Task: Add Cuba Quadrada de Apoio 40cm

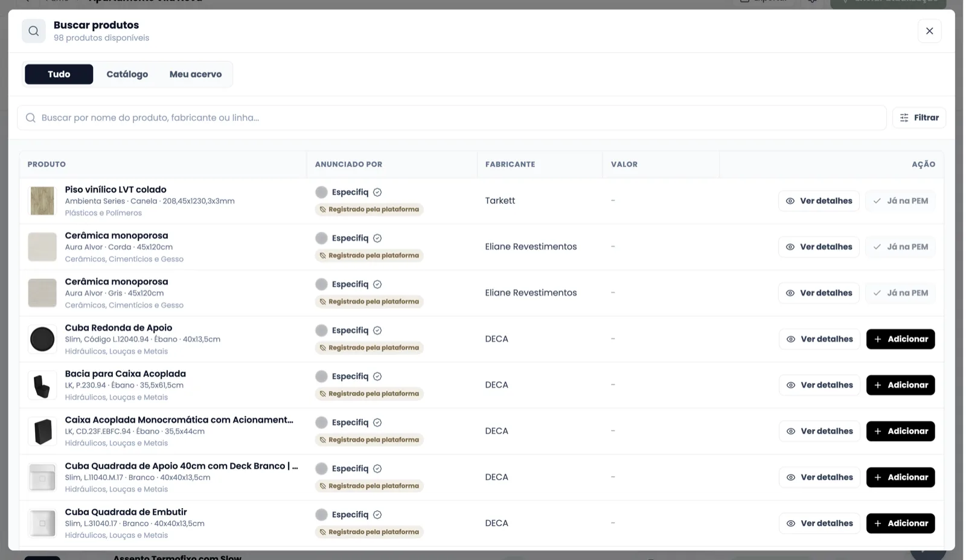Action: point(900,477)
